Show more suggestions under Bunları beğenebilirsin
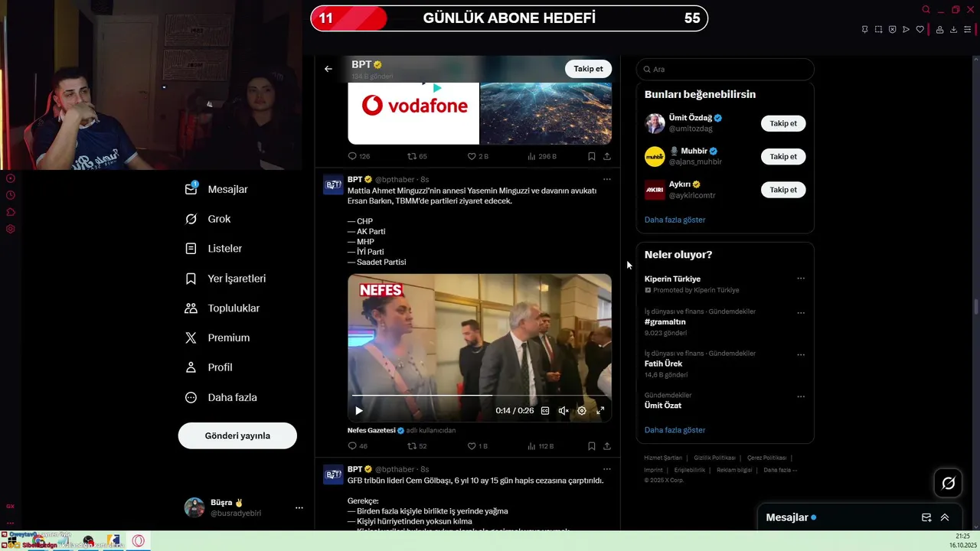The width and height of the screenshot is (980, 551). point(675,220)
